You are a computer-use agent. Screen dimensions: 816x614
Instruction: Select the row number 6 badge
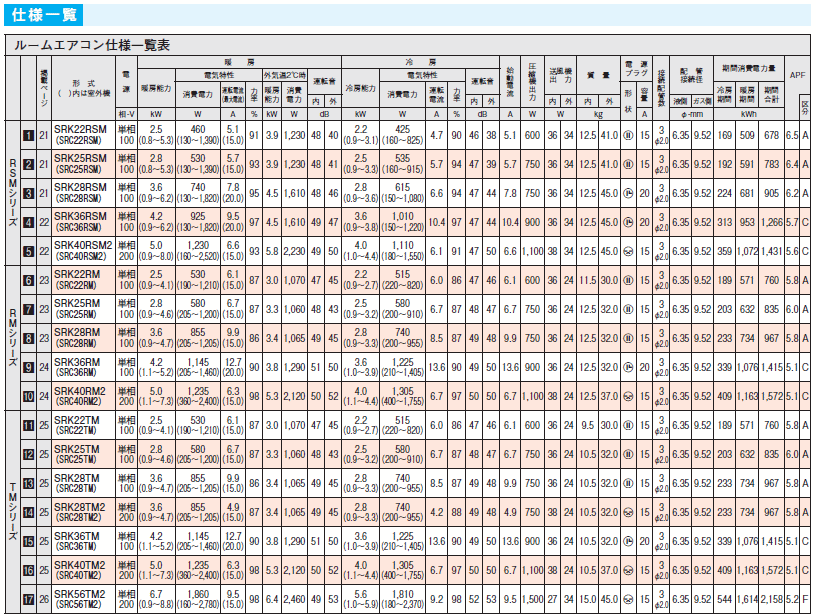(x=29, y=280)
